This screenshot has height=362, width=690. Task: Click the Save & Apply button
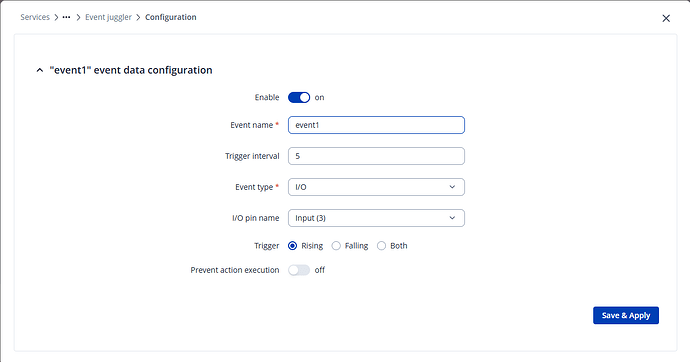pos(626,315)
